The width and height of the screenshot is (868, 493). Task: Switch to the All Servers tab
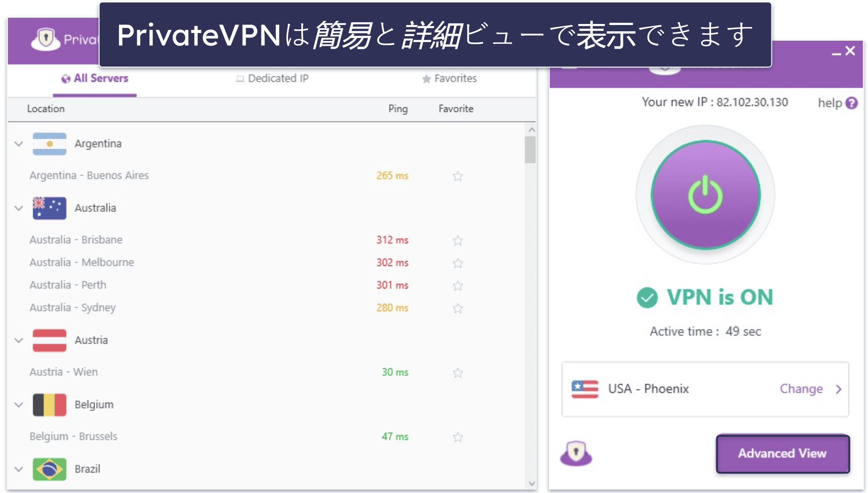(95, 79)
